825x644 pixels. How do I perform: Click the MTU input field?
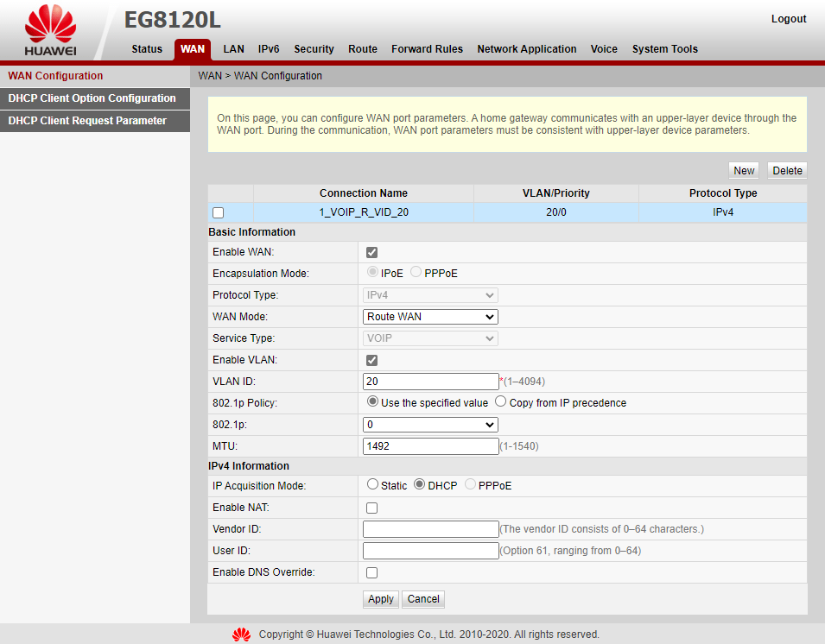point(430,445)
